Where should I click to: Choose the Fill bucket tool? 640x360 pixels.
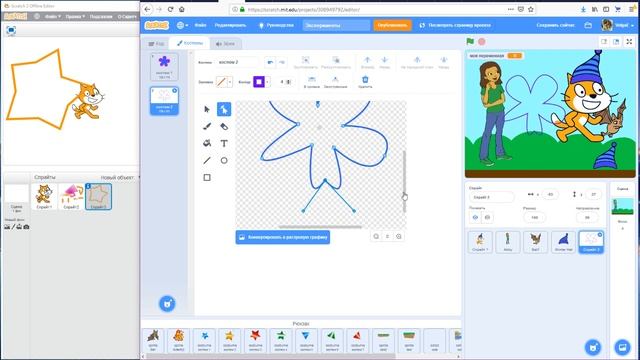pos(207,143)
